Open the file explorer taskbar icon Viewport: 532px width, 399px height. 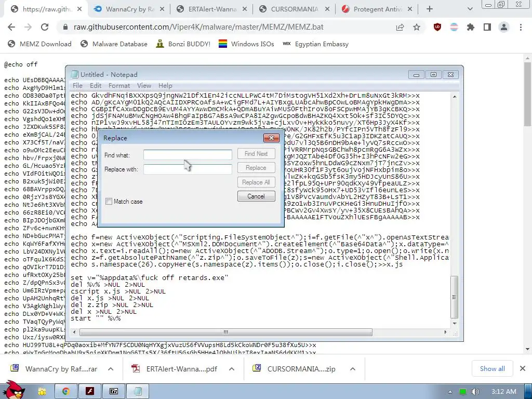[x=42, y=392]
